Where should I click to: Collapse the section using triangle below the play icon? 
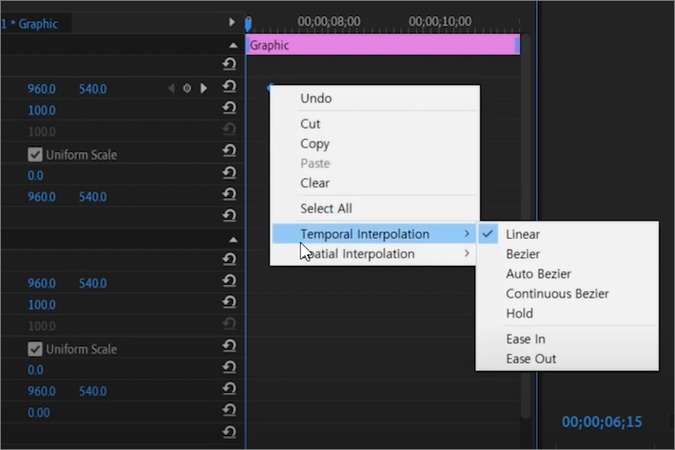[233, 45]
